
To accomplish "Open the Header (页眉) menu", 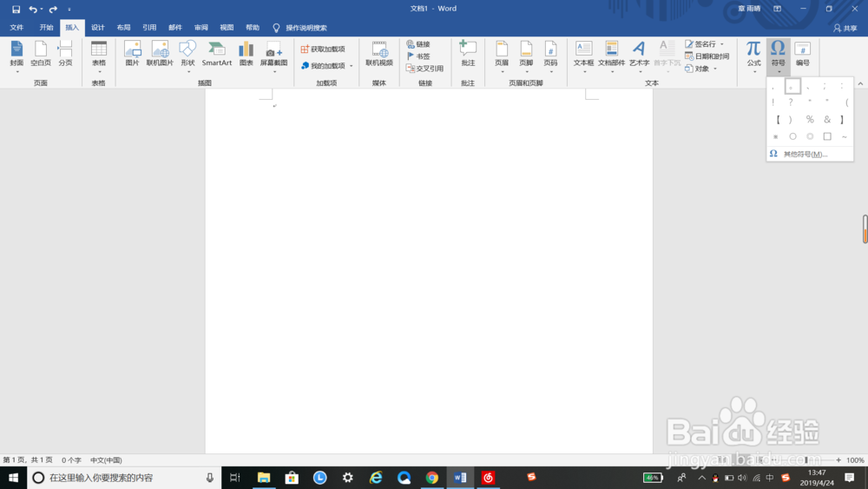I will tap(502, 56).
